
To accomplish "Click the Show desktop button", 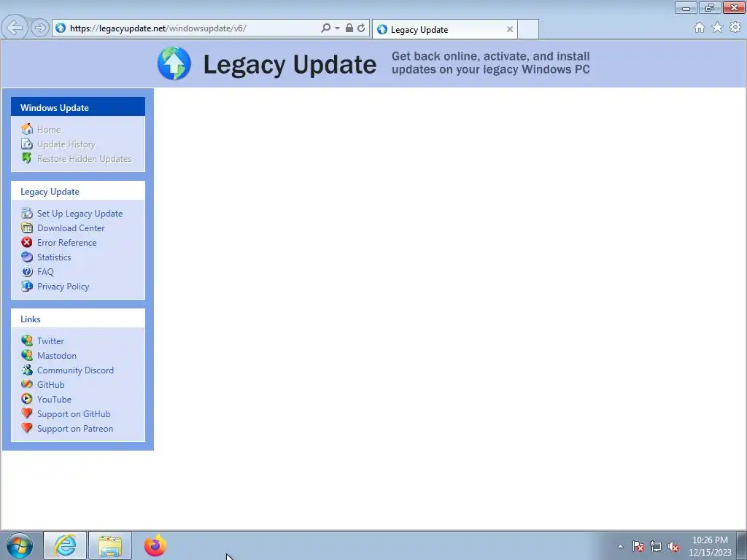I will tap(741, 545).
